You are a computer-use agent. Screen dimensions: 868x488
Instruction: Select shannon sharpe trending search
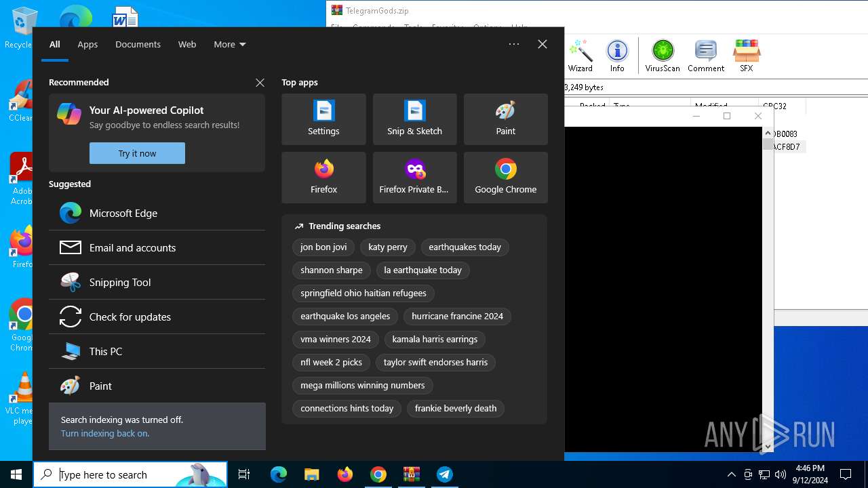point(332,270)
